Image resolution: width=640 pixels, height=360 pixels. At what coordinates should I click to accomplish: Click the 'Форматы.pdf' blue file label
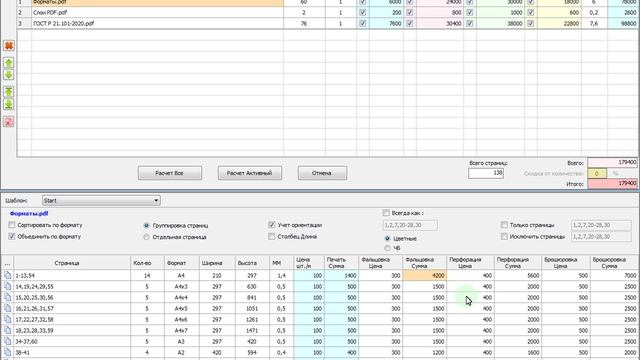[x=29, y=213]
